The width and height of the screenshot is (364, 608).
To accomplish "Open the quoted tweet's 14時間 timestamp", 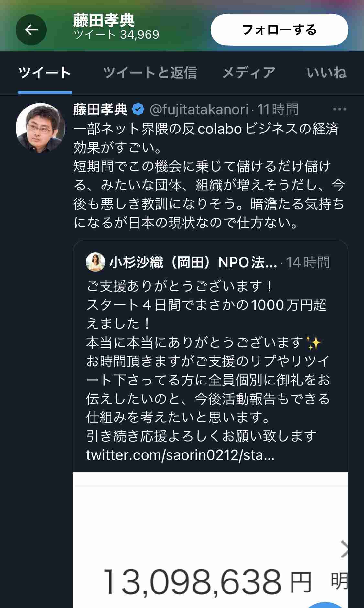I will click(x=308, y=262).
